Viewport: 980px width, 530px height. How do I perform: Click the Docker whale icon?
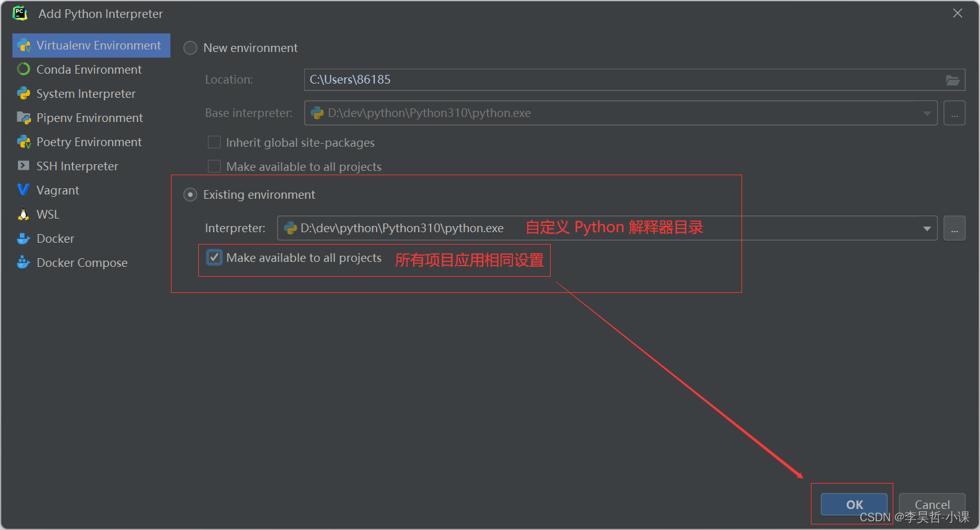[x=24, y=238]
